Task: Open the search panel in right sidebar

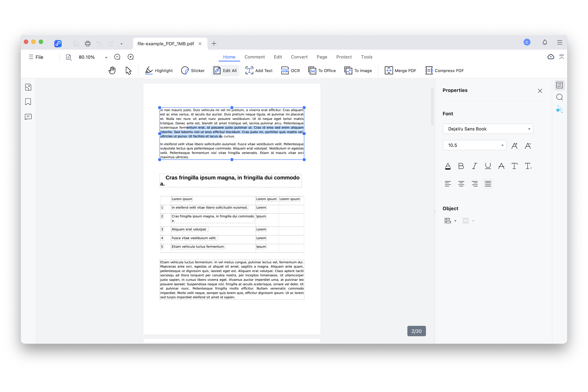Action: pyautogui.click(x=560, y=97)
